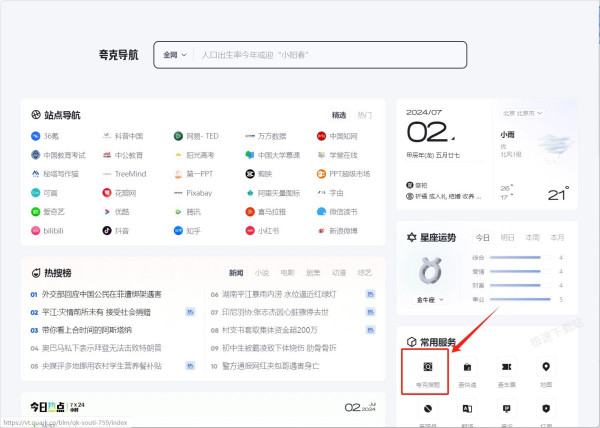Click the Taurus zodiac symbol image
600x428 pixels.
[430, 271]
